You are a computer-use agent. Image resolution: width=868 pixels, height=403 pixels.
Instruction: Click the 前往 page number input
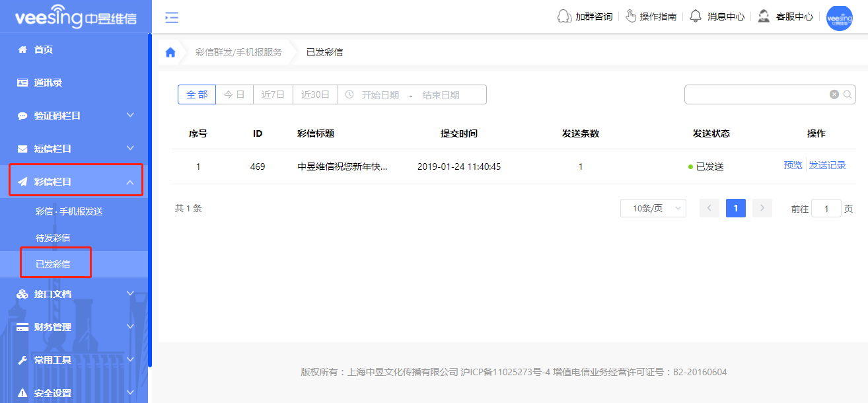(826, 207)
